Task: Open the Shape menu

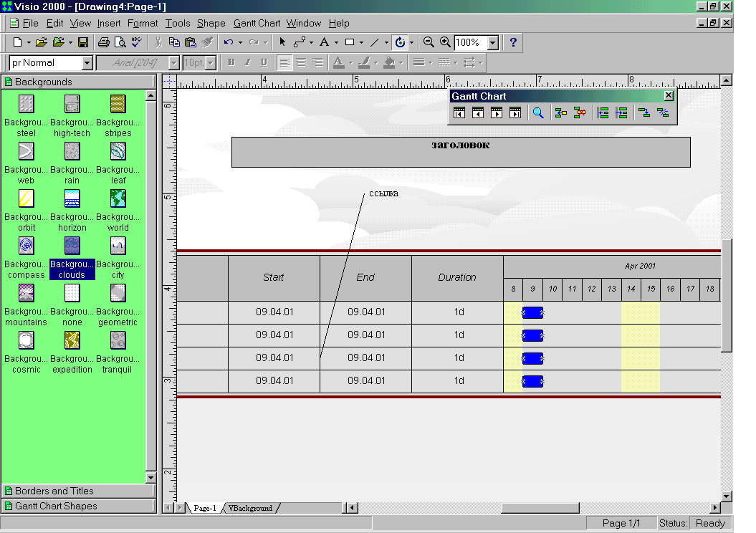Action: point(211,23)
